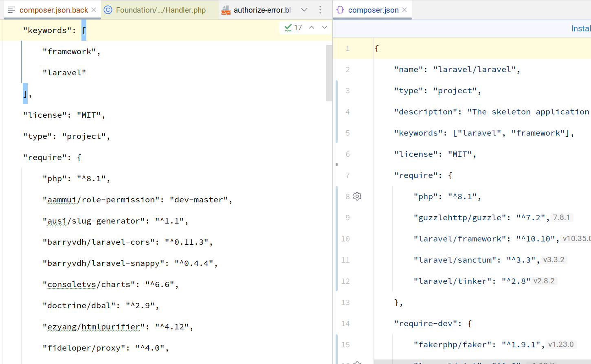Click the Install link in the notification bar
Screen dimensions: 591x364
pyautogui.click(x=580, y=29)
